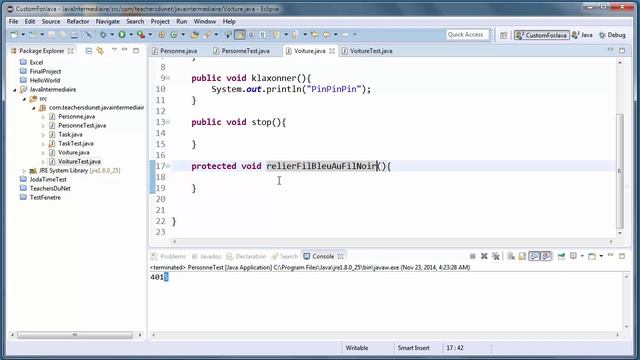Screen dimensions: 640x360
Task: Switch to the Personne.java editor tab
Action: coord(178,51)
